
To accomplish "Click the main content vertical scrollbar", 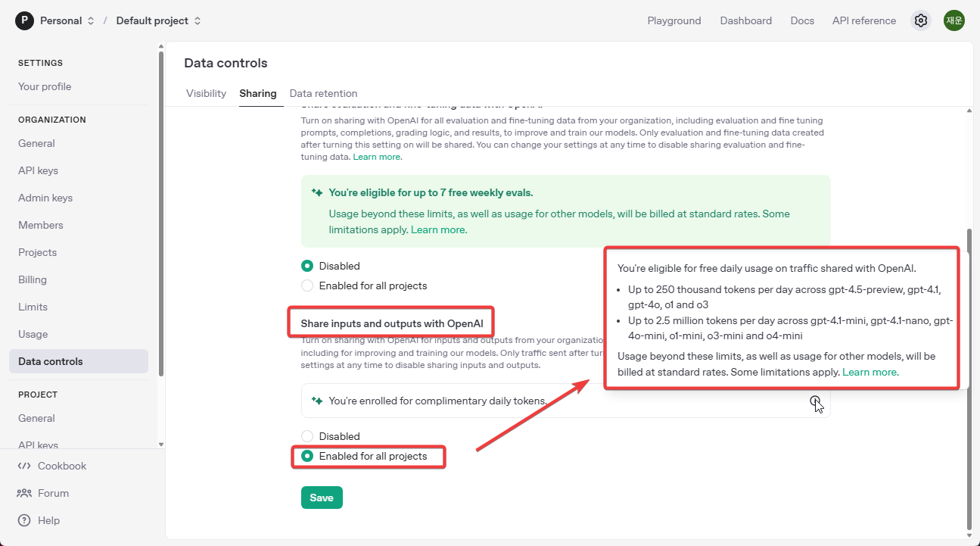I will [x=969, y=379].
